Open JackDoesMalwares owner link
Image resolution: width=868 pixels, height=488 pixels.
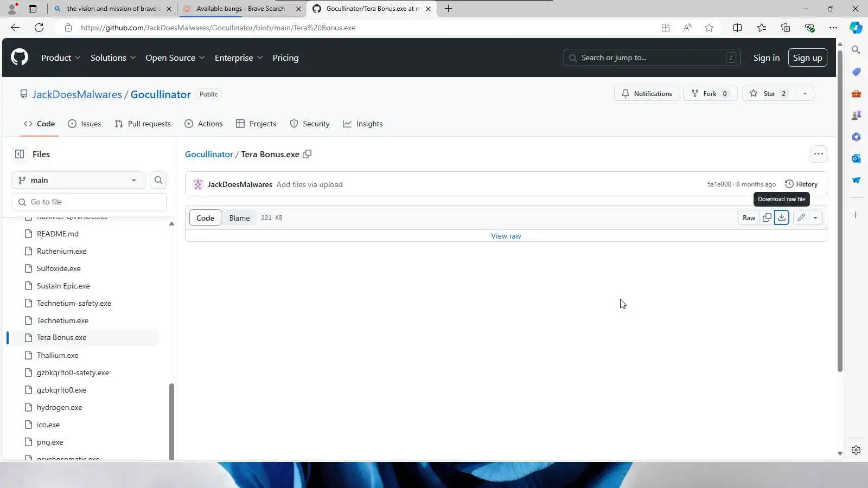tap(77, 94)
